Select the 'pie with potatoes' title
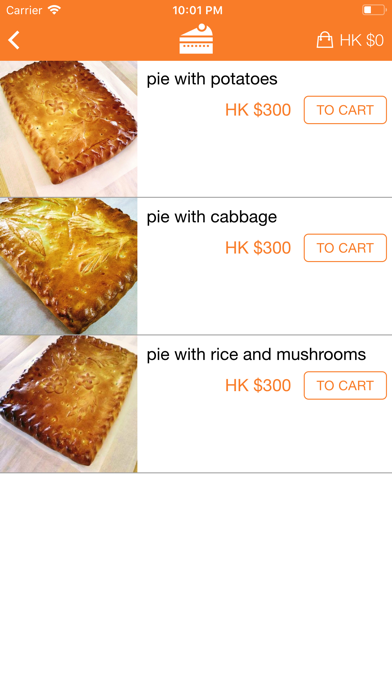This screenshot has width=392, height=696. [x=212, y=79]
